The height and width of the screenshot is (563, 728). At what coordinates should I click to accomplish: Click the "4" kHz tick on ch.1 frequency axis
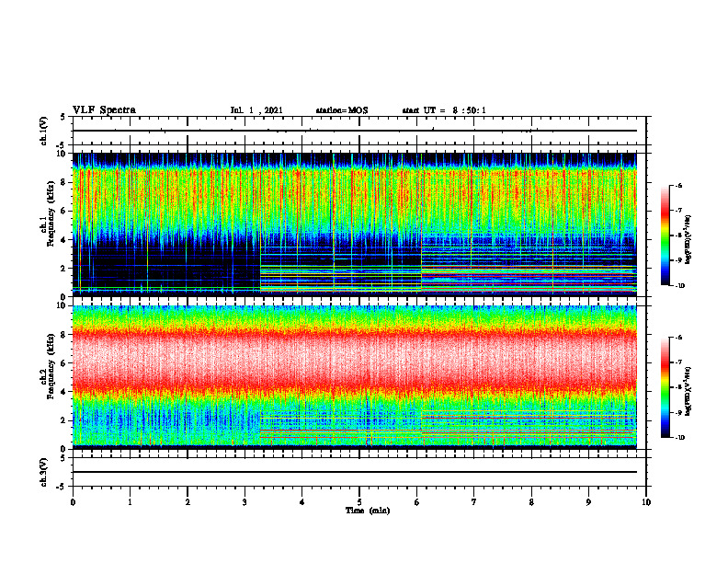(x=64, y=240)
